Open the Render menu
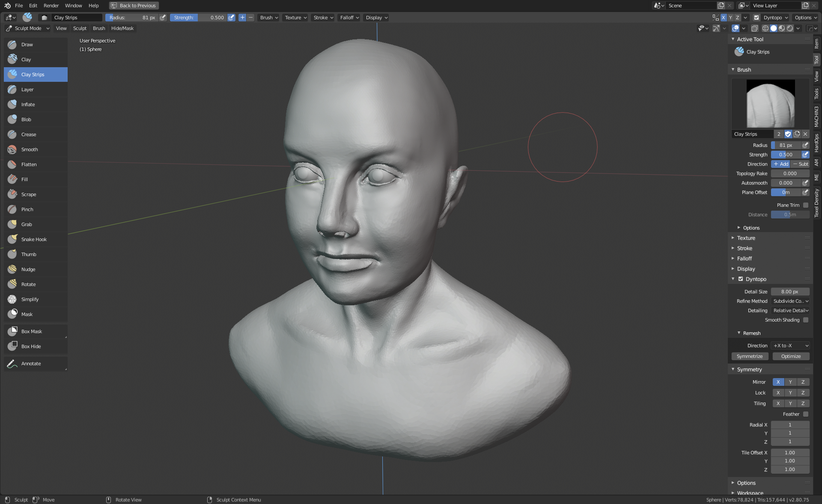Screen dimensions: 822x504 pyautogui.click(x=51, y=6)
